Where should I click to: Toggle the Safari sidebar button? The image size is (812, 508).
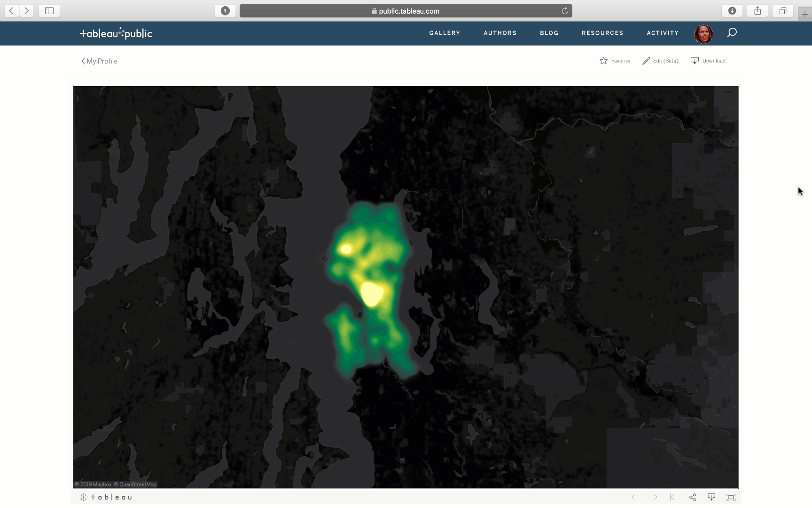49,10
